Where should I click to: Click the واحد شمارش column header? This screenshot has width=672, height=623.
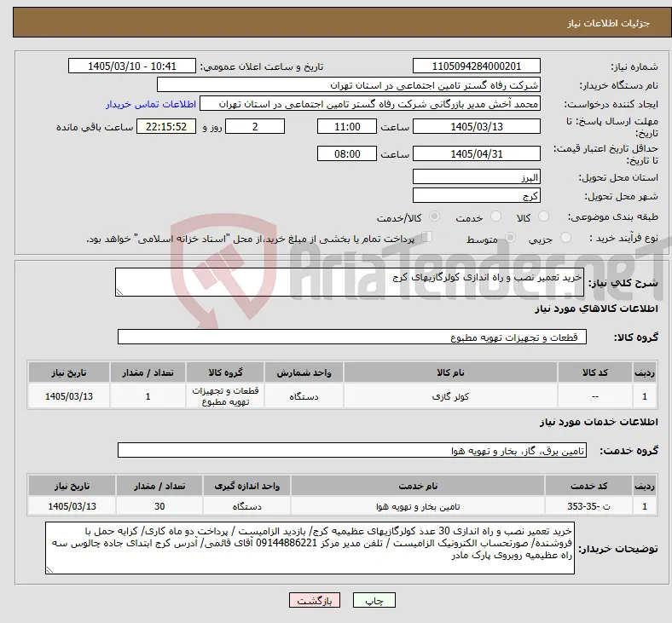click(304, 372)
